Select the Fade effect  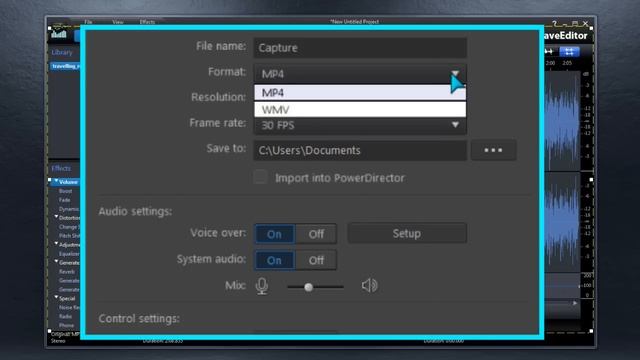pos(64,200)
